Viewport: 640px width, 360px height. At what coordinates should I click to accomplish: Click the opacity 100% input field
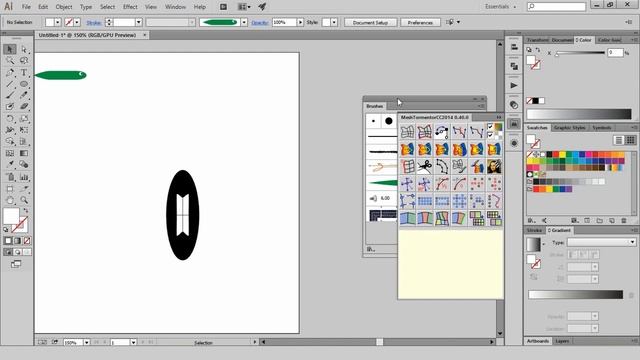pos(284,22)
